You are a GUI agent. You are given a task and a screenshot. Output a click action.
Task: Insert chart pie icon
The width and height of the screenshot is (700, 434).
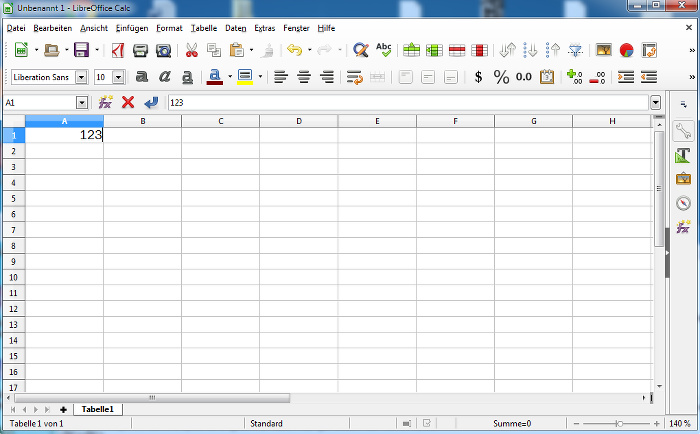(626, 50)
